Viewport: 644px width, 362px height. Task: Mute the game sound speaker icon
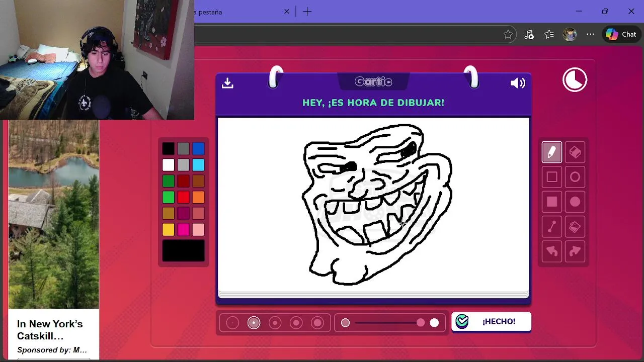point(518,83)
